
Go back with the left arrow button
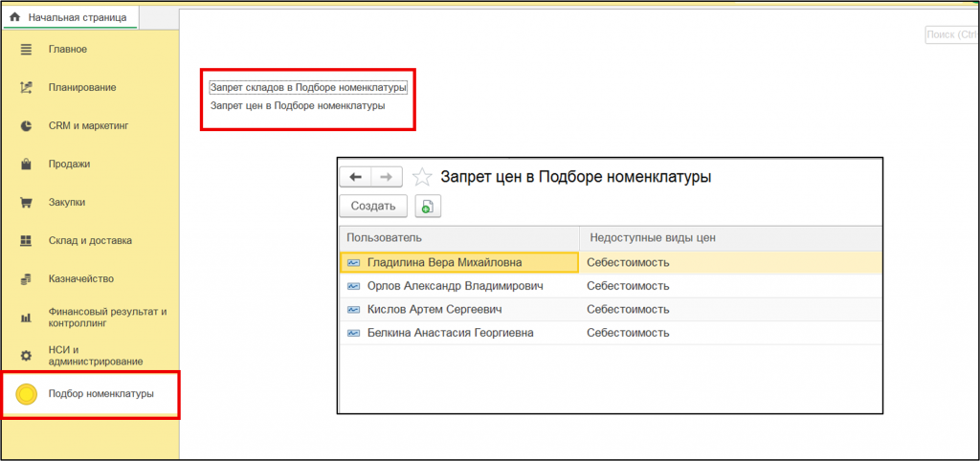356,177
